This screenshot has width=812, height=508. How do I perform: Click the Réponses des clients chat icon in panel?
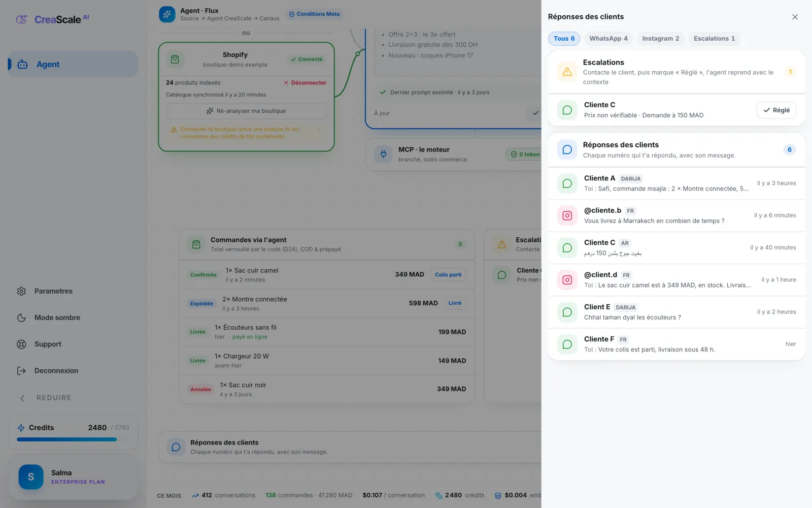pos(567,149)
